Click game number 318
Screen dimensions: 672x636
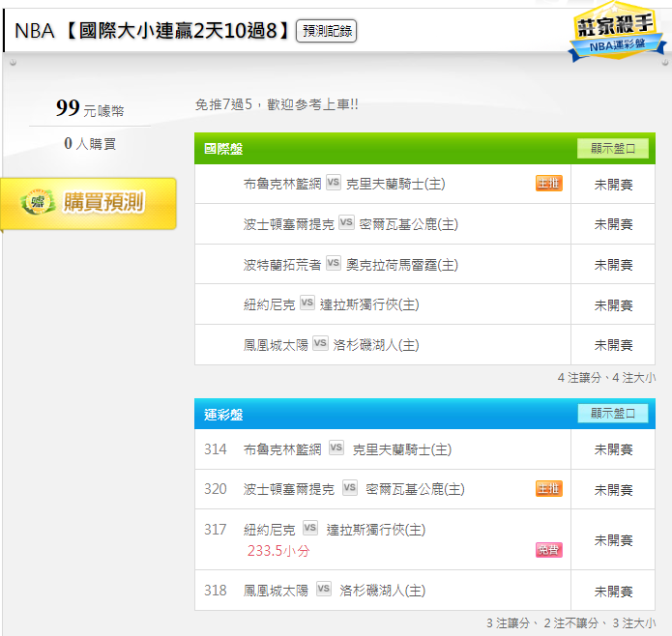(216, 591)
